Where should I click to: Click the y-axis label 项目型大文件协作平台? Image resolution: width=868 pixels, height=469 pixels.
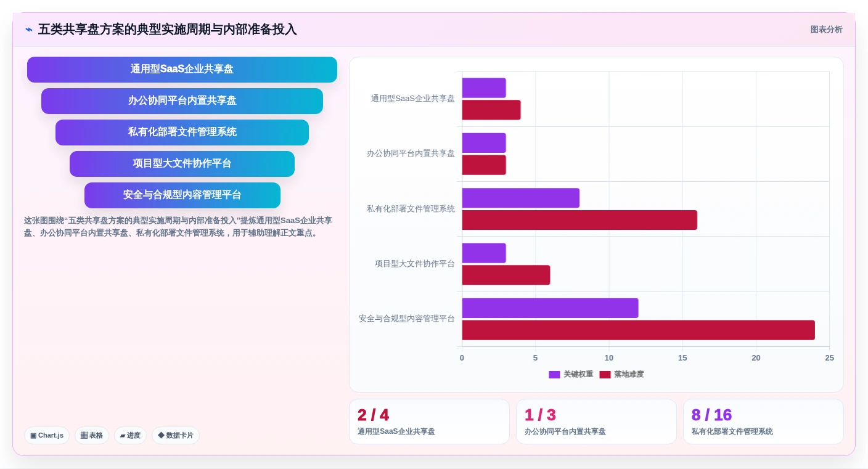(415, 264)
